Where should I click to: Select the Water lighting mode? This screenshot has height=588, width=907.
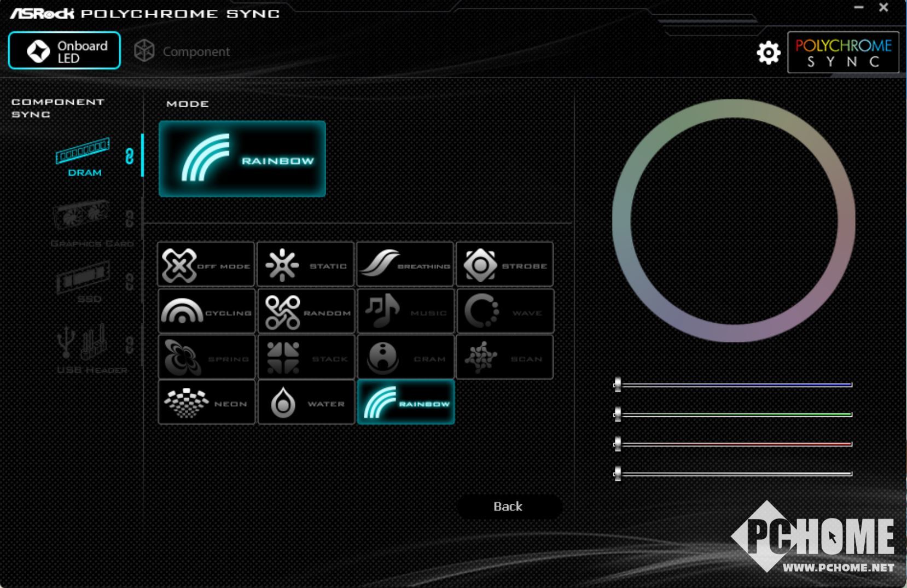(x=305, y=403)
